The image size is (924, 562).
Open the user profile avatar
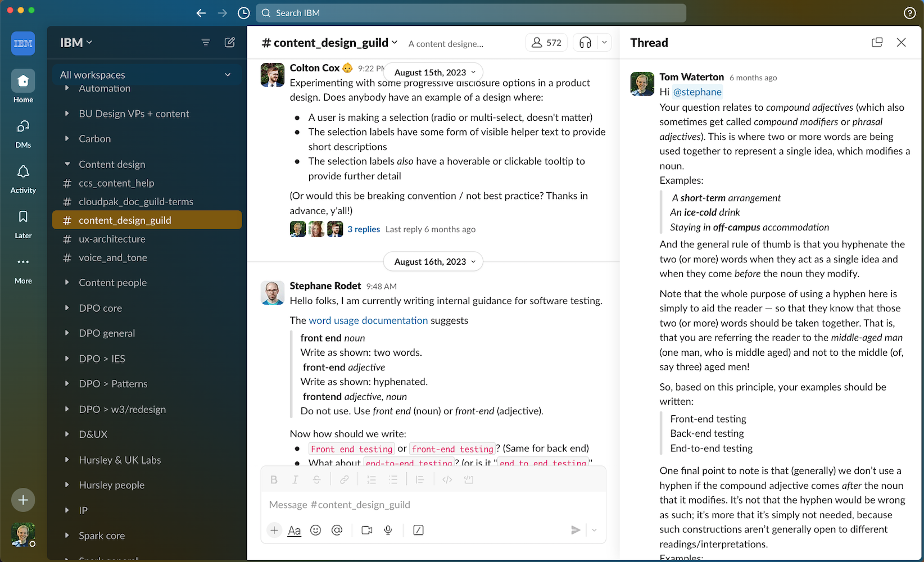pyautogui.click(x=23, y=534)
